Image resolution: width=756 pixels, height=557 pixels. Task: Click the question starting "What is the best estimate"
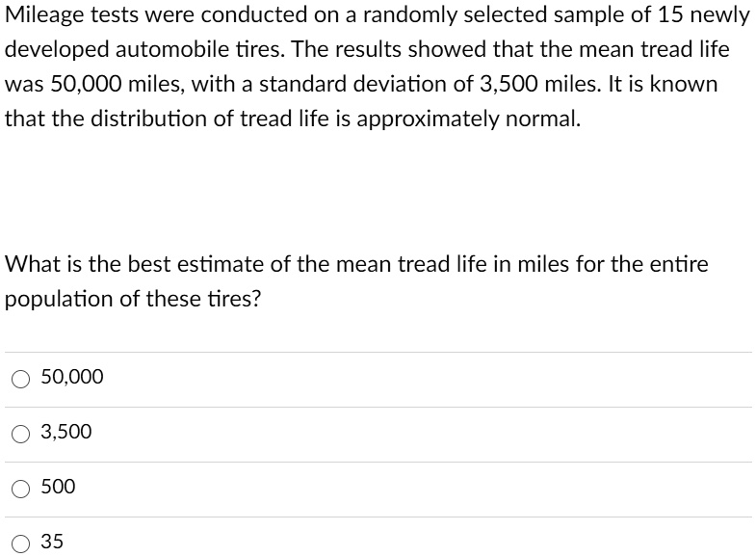pyautogui.click(x=356, y=264)
